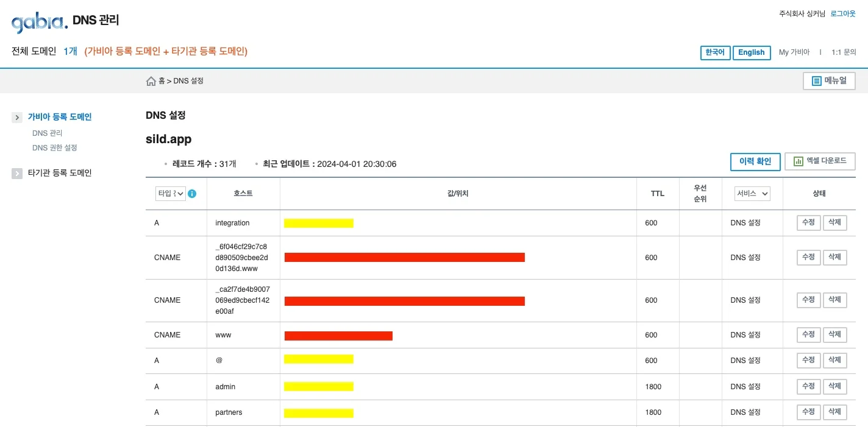Click the home icon in breadcrumb

(x=151, y=81)
